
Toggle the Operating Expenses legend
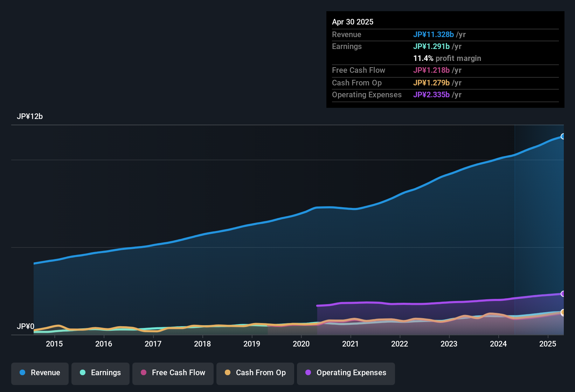click(x=346, y=373)
